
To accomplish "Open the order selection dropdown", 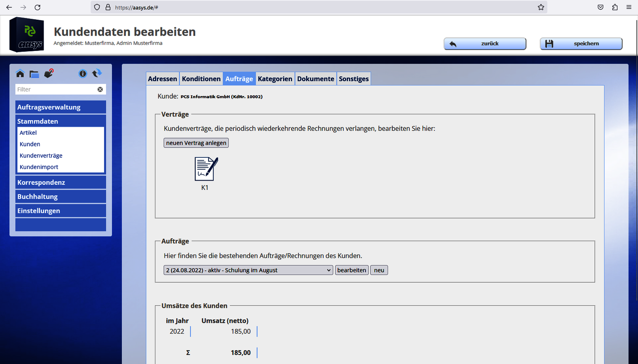I will tap(248, 270).
